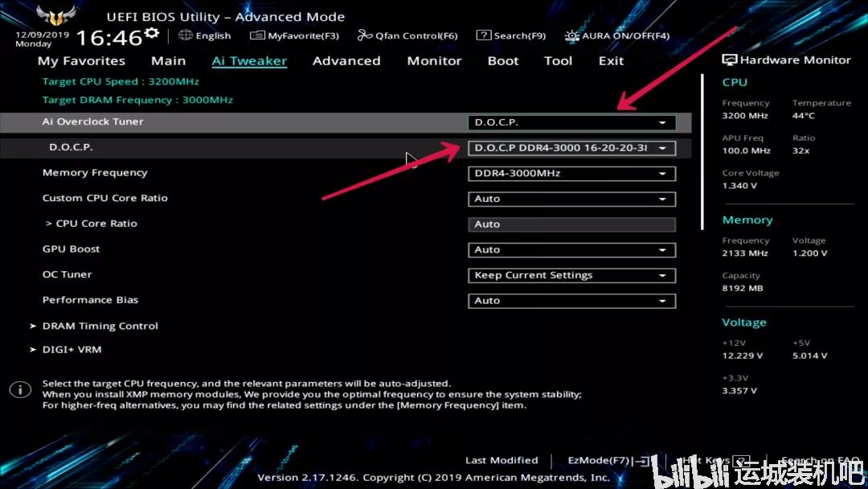This screenshot has height=489, width=868.
Task: Click the info icon beside help text
Action: [20, 390]
